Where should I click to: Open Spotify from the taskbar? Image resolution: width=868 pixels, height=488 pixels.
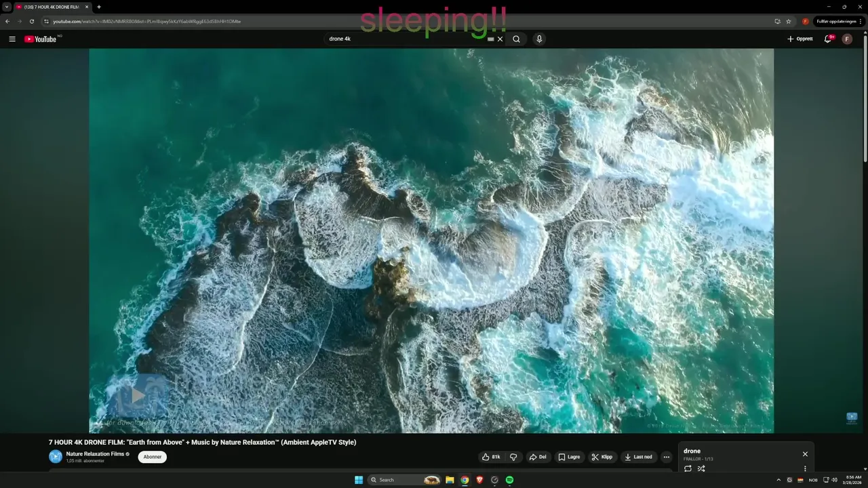[509, 480]
